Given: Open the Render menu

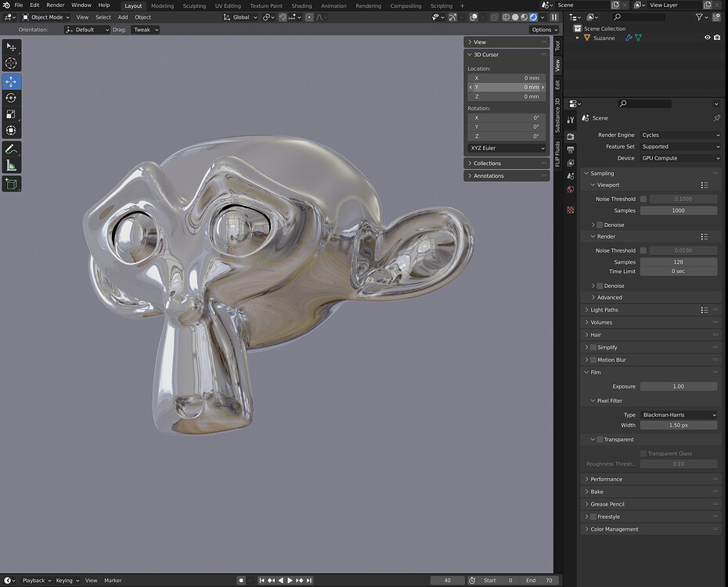Looking at the screenshot, I should 56,5.
